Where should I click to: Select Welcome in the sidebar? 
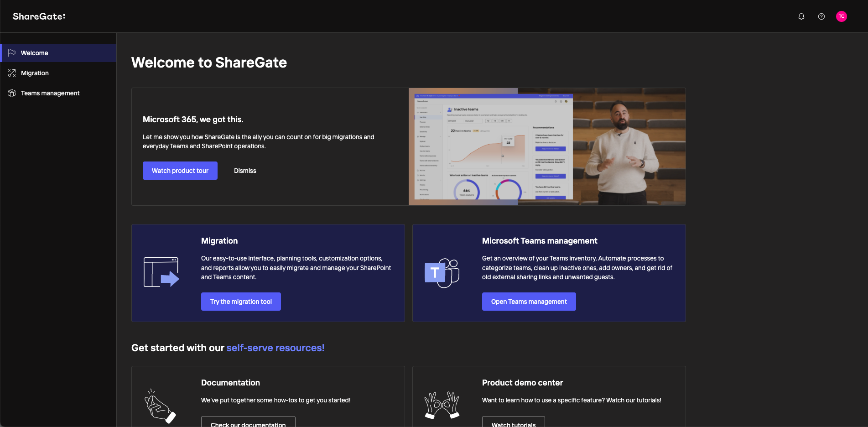(58, 53)
